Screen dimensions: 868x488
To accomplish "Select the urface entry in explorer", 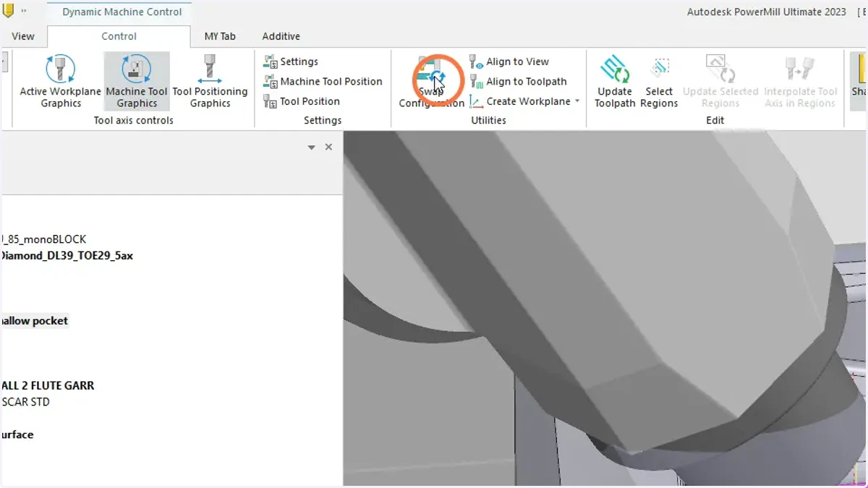I will click(17, 435).
